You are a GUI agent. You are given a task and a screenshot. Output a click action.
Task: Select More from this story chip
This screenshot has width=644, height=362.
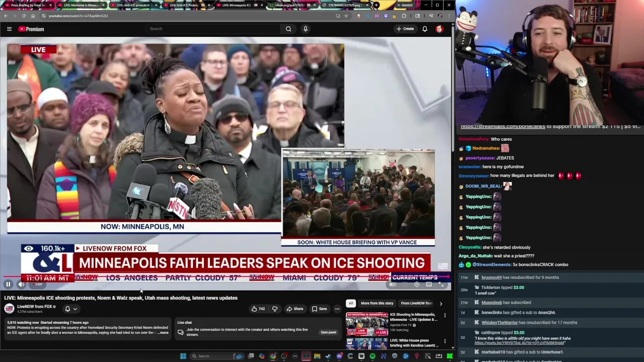[377, 303]
